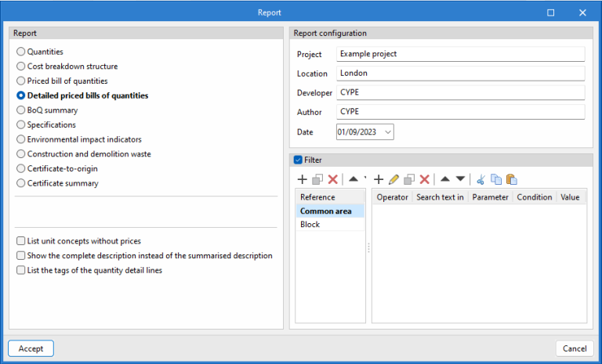This screenshot has width=602, height=364.
Task: Click the Search text in column header
Action: click(440, 197)
